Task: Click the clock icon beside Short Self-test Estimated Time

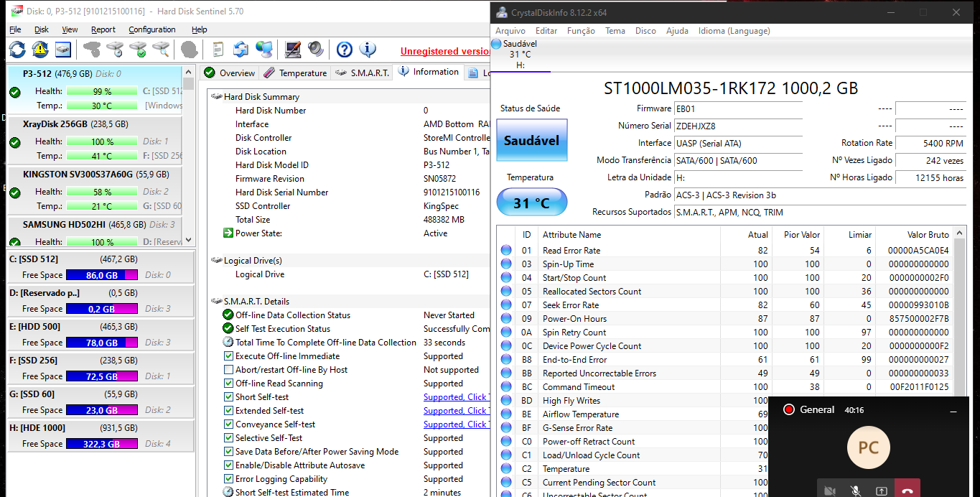Action: pyautogui.click(x=228, y=493)
